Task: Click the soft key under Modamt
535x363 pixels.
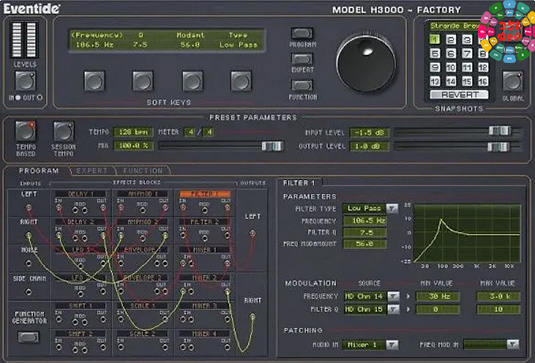Action: [x=192, y=81]
